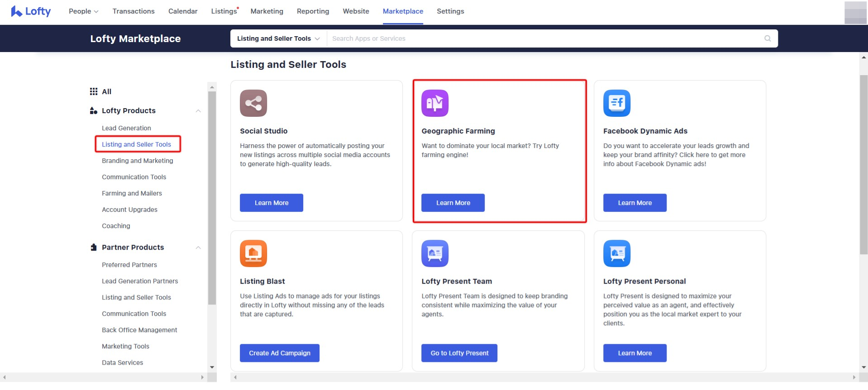
Task: Go to the Transactions tab
Action: point(134,11)
